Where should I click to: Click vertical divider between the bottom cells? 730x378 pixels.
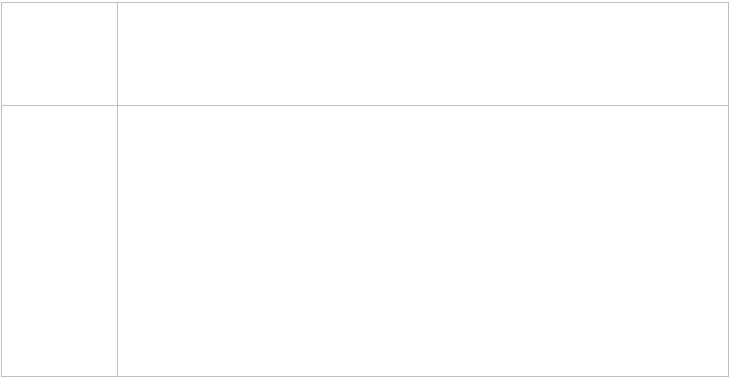point(117,241)
